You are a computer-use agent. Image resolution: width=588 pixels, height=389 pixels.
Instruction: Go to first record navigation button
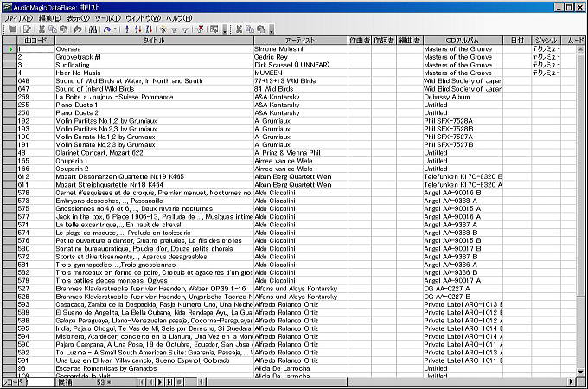coord(141,382)
